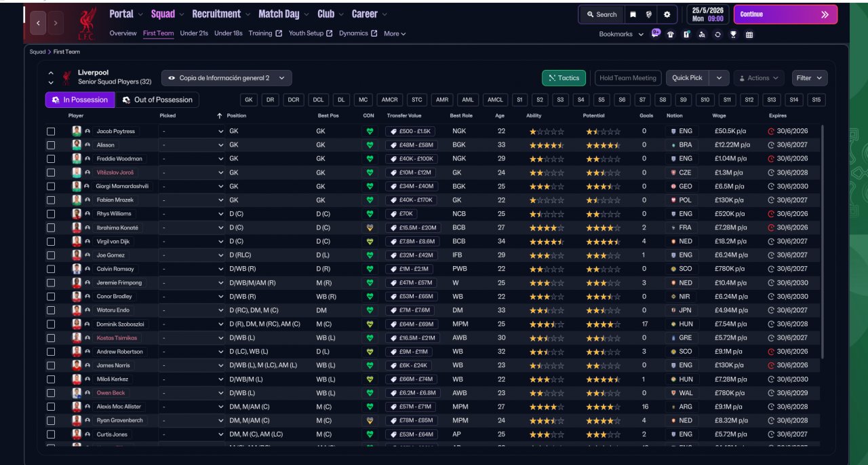868x465 pixels.
Task: Click condition heart icon for Ibrahima Konaté
Action: pos(370,227)
